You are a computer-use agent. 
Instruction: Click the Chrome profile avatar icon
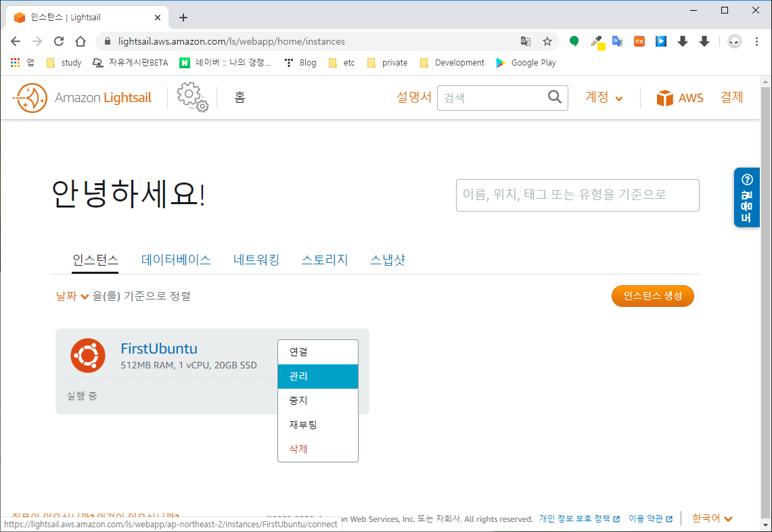pyautogui.click(x=735, y=41)
